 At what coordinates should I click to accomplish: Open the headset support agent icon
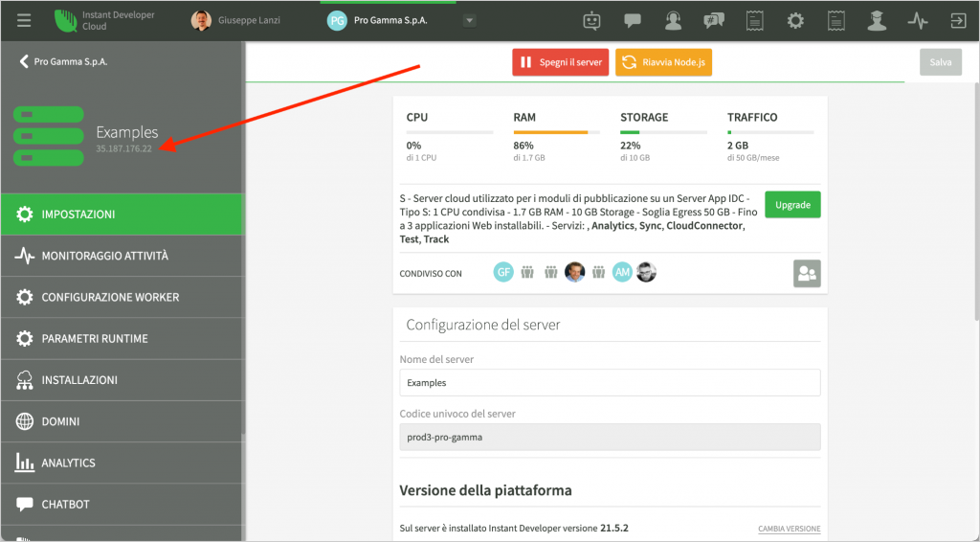[x=673, y=21]
